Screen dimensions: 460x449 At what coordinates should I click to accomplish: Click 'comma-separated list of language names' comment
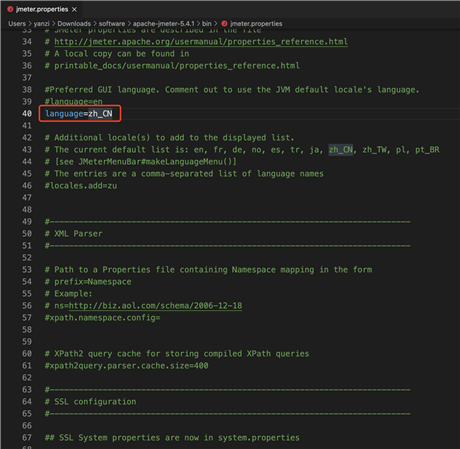[x=232, y=174]
